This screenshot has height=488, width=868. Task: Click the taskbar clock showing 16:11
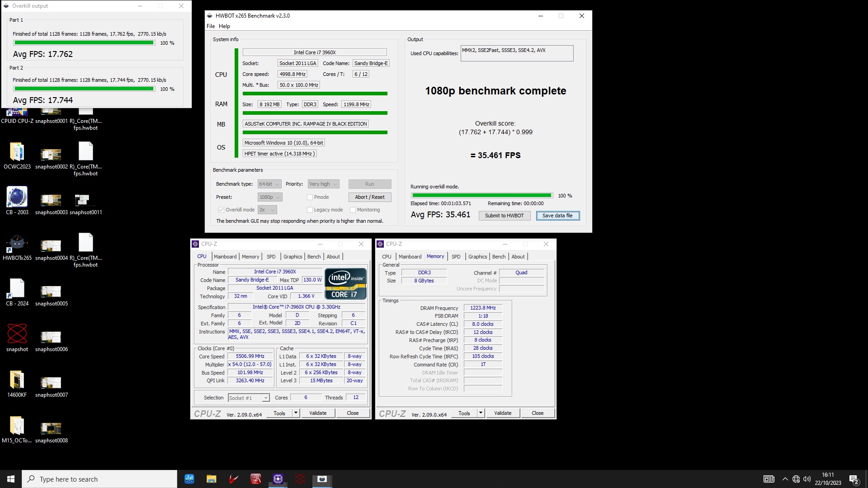pyautogui.click(x=828, y=479)
